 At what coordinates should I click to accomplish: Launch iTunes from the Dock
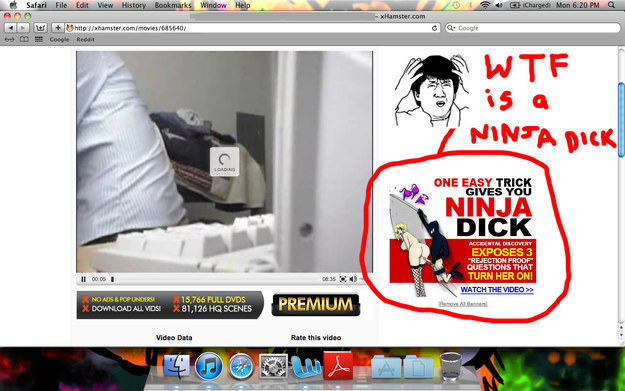coord(209,365)
